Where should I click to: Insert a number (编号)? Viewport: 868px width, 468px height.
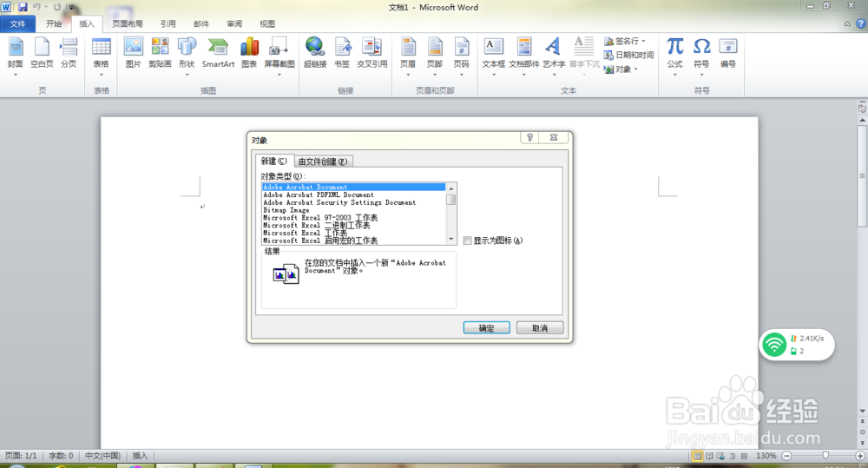(x=728, y=53)
